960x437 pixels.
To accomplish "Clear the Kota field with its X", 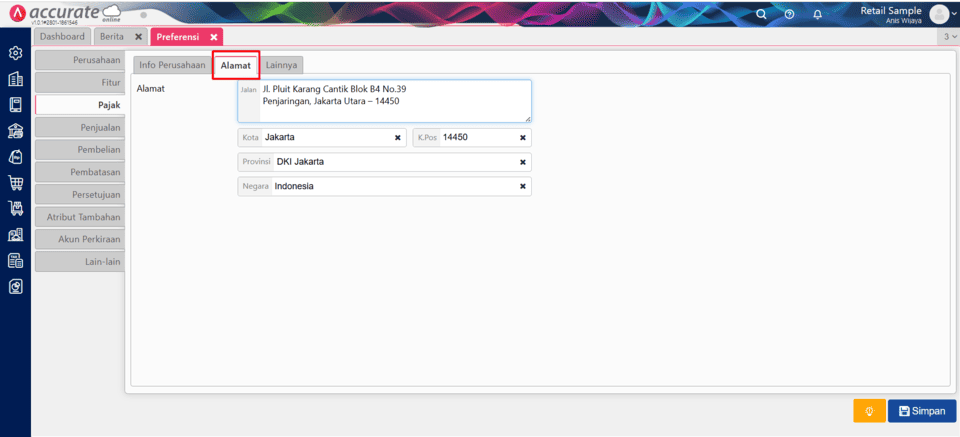I will click(398, 138).
